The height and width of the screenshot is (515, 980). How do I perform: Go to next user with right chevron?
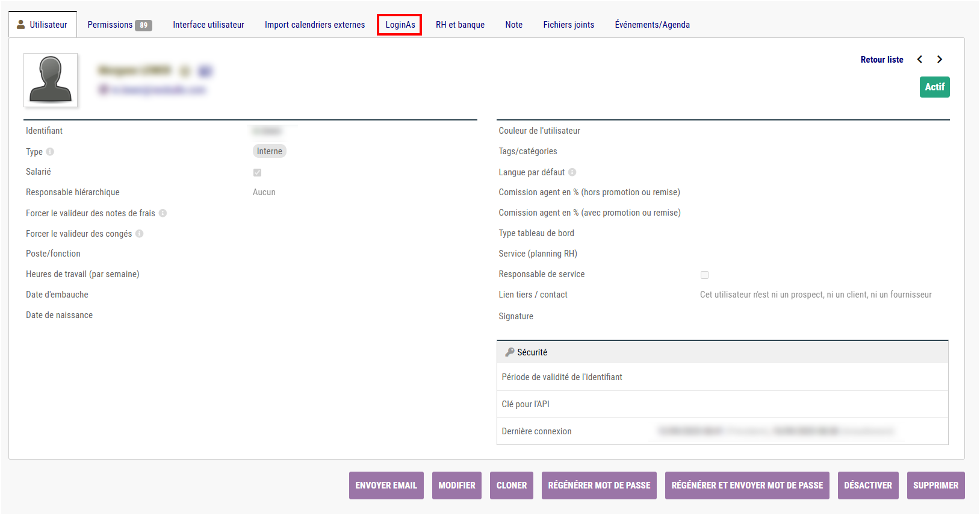(939, 59)
